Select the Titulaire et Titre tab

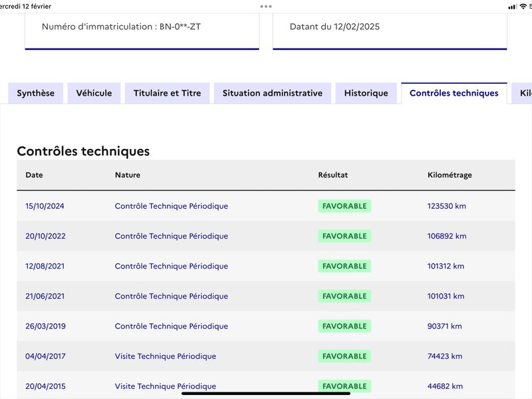(168, 93)
